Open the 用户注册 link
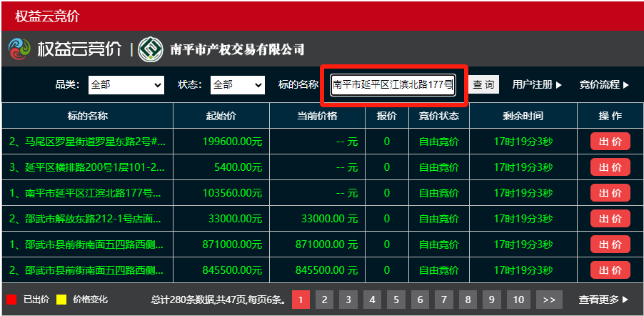Image resolution: width=644 pixels, height=316 pixels. (x=537, y=85)
